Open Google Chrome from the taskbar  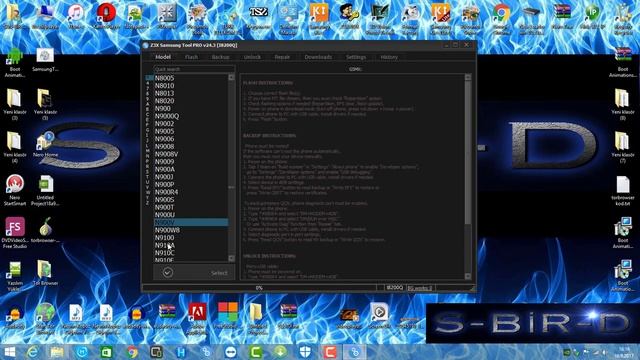tap(131, 352)
